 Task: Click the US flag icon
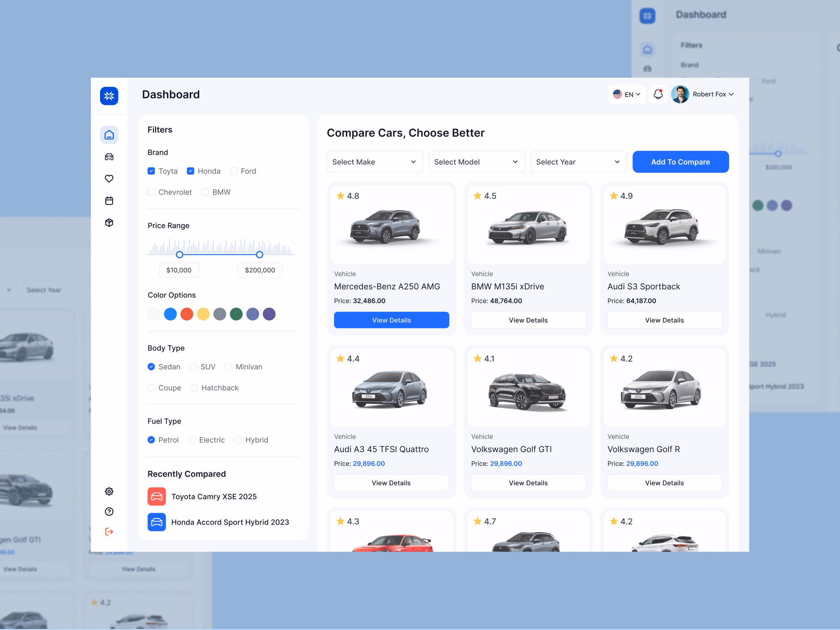coord(617,94)
